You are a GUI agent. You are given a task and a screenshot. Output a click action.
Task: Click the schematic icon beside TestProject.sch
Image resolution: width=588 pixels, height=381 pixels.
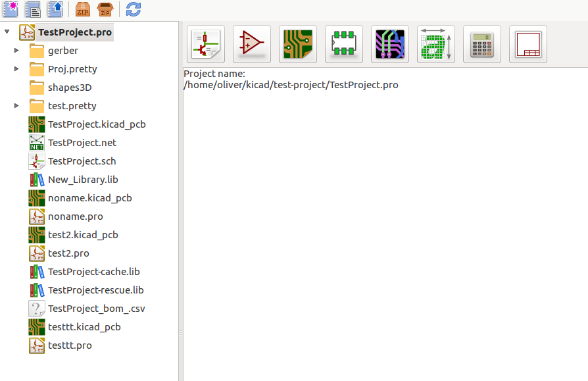(x=37, y=161)
